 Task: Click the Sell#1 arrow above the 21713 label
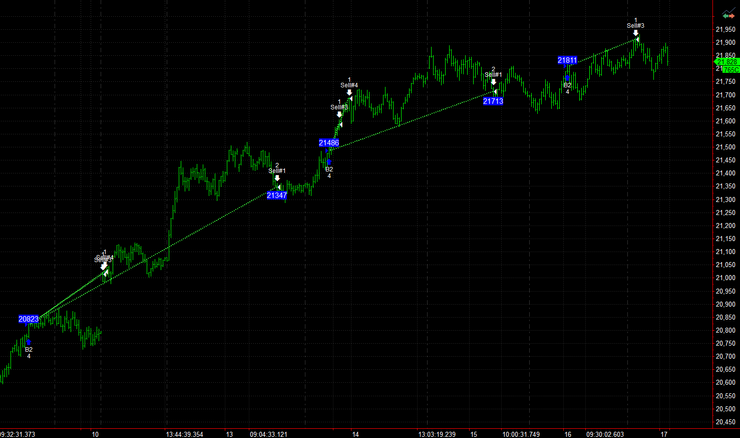point(493,82)
